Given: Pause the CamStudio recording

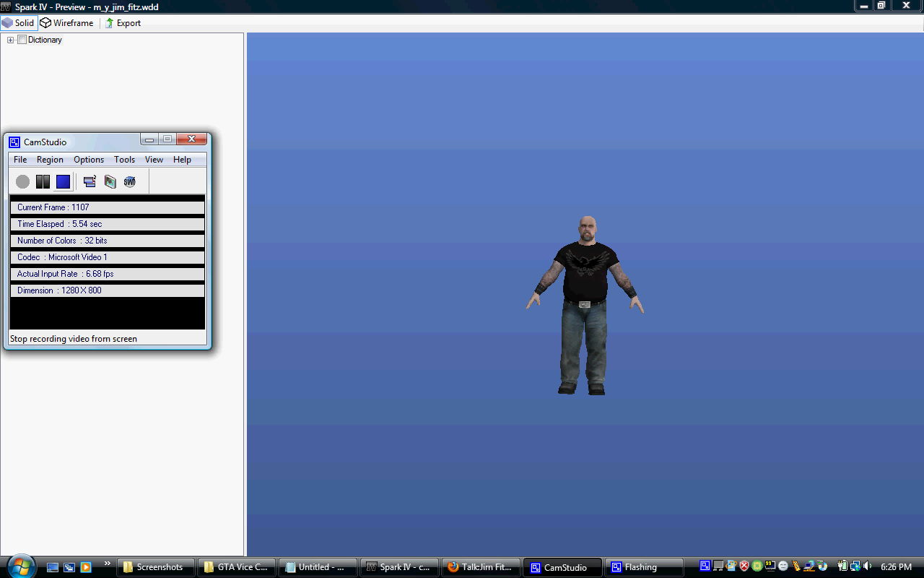Looking at the screenshot, I should click(x=43, y=181).
